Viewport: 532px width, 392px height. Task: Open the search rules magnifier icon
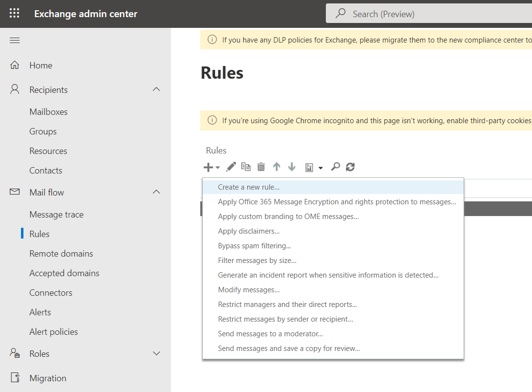coord(335,167)
